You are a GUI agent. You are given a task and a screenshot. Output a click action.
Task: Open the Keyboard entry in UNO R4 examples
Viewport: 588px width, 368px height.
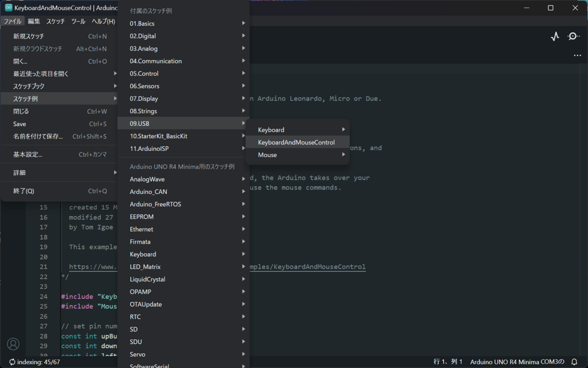coord(184,254)
